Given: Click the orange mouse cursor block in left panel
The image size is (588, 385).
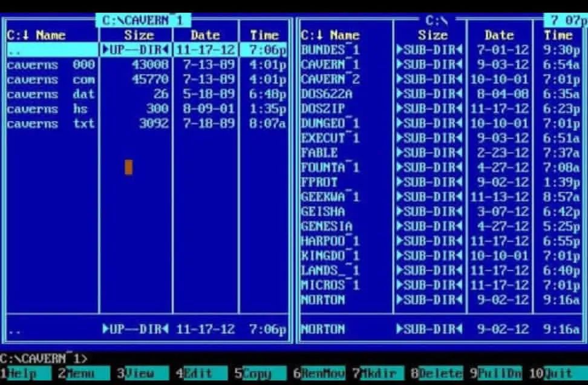Looking at the screenshot, I should (129, 167).
